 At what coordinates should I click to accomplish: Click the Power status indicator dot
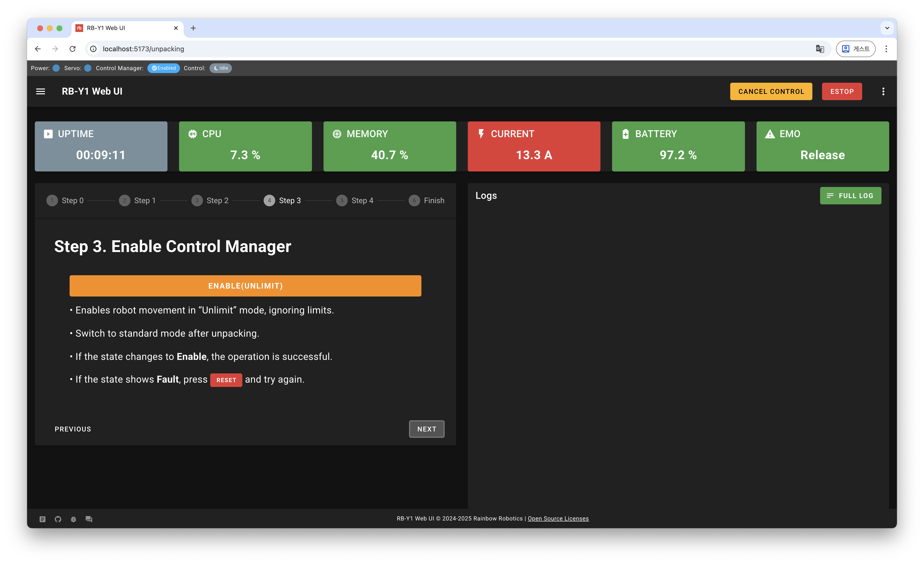[56, 68]
